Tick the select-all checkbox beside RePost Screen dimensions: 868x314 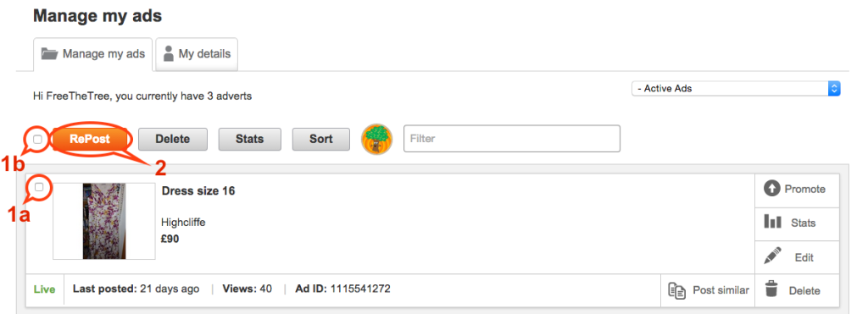pos(37,140)
